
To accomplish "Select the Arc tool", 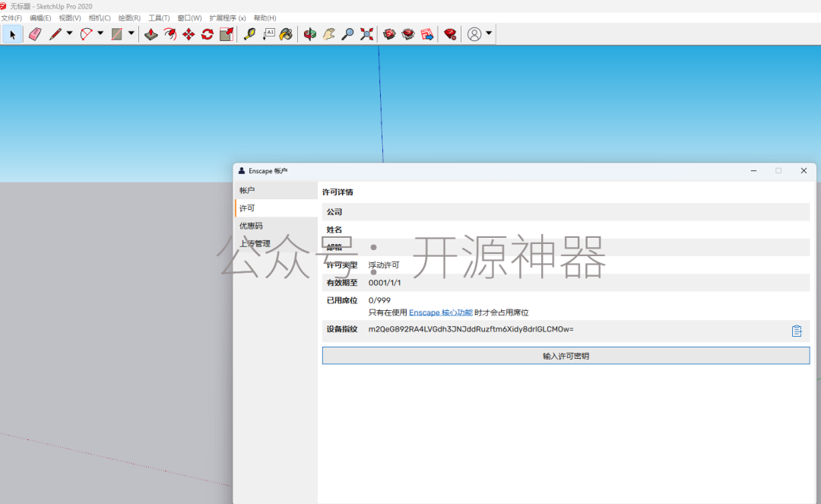I will (x=87, y=34).
